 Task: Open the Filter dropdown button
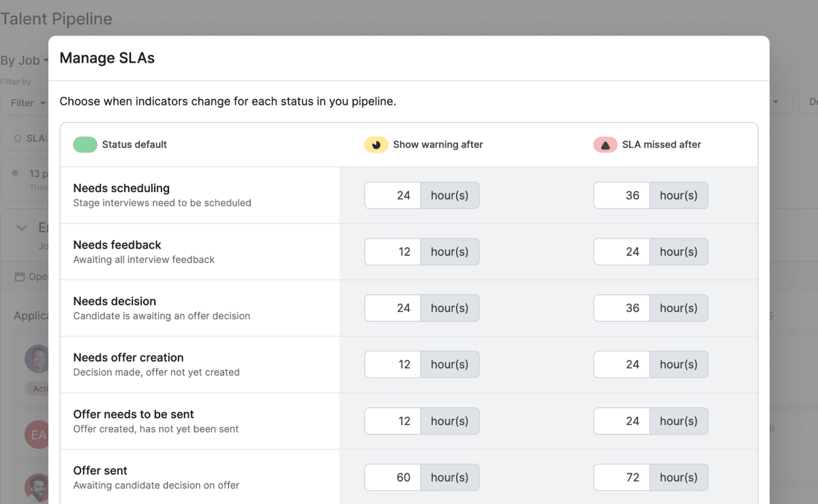pos(27,103)
